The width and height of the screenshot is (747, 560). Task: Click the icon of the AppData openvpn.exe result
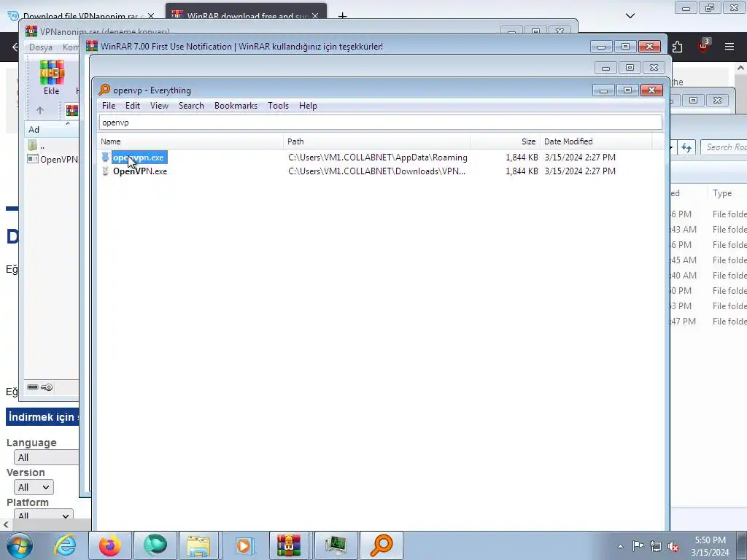tap(105, 157)
